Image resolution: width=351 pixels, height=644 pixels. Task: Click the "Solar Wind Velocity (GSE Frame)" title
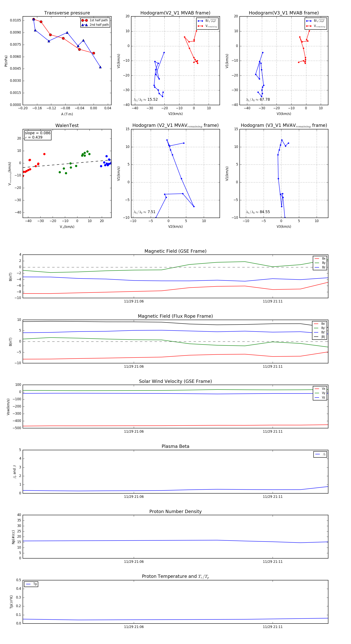coord(175,381)
